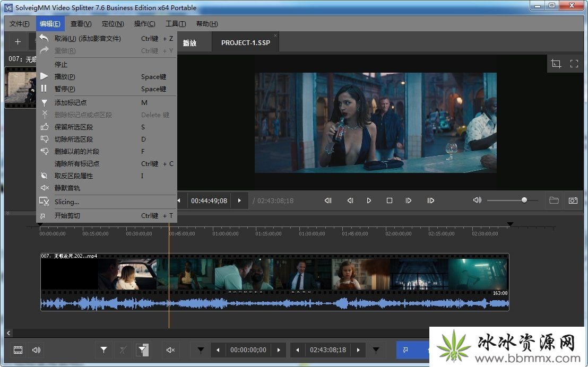Take a snapshot with camera icon
Image resolution: width=588 pixels, height=367 pixels.
(573, 200)
